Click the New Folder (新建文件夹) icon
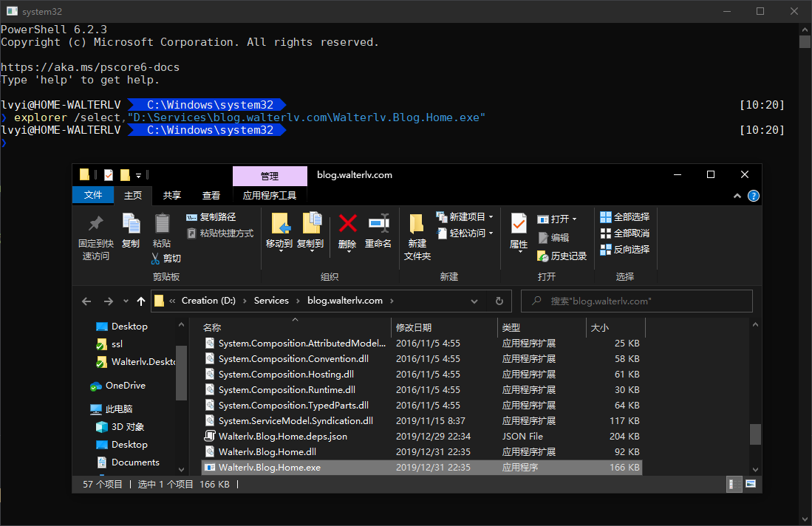812x526 pixels. [x=417, y=224]
